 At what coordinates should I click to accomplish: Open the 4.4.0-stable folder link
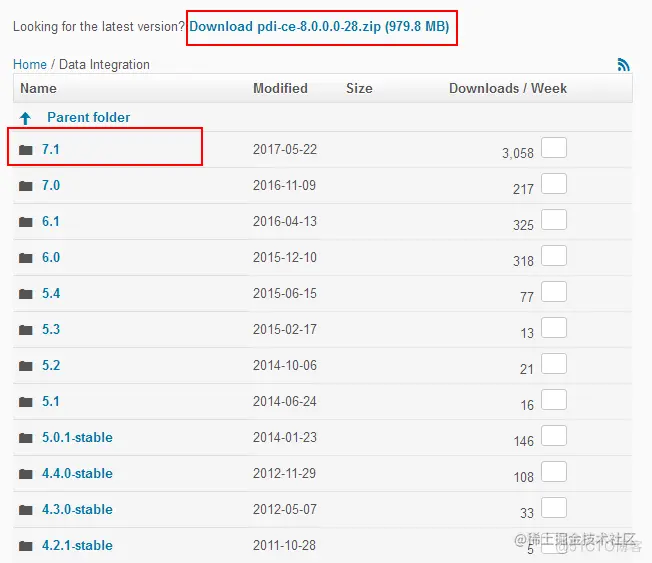pos(77,474)
